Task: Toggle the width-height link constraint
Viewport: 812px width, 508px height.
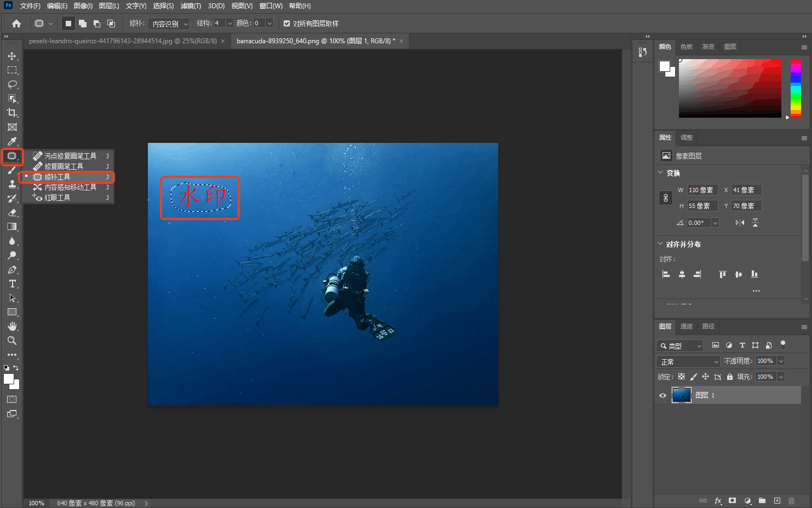Action: click(x=666, y=198)
